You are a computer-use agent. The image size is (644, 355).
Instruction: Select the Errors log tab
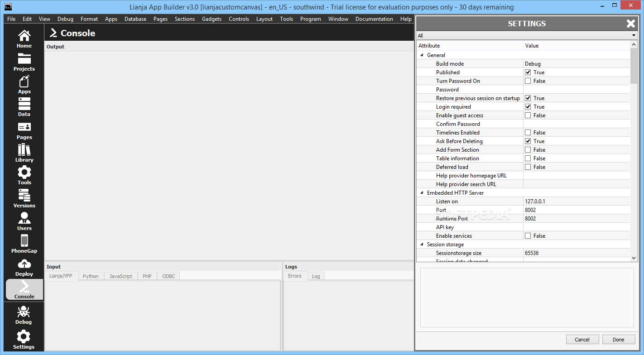click(x=295, y=276)
